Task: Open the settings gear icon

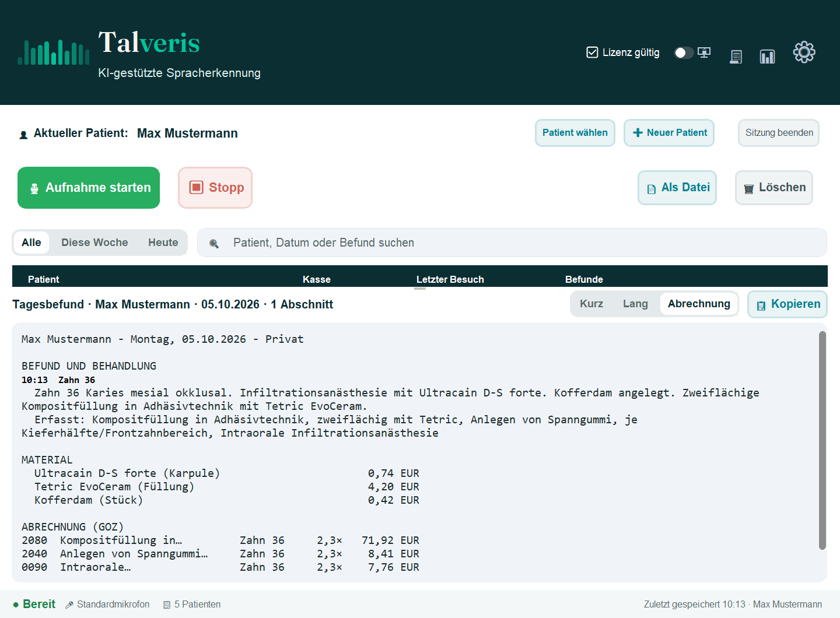Action: click(x=804, y=52)
